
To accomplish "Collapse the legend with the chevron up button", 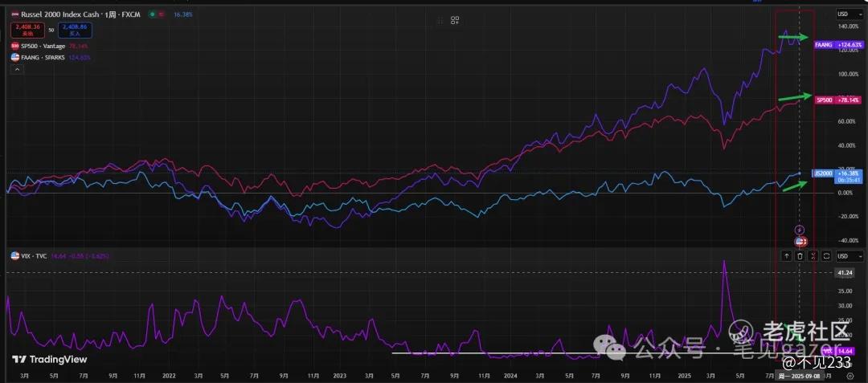I will (17, 70).
